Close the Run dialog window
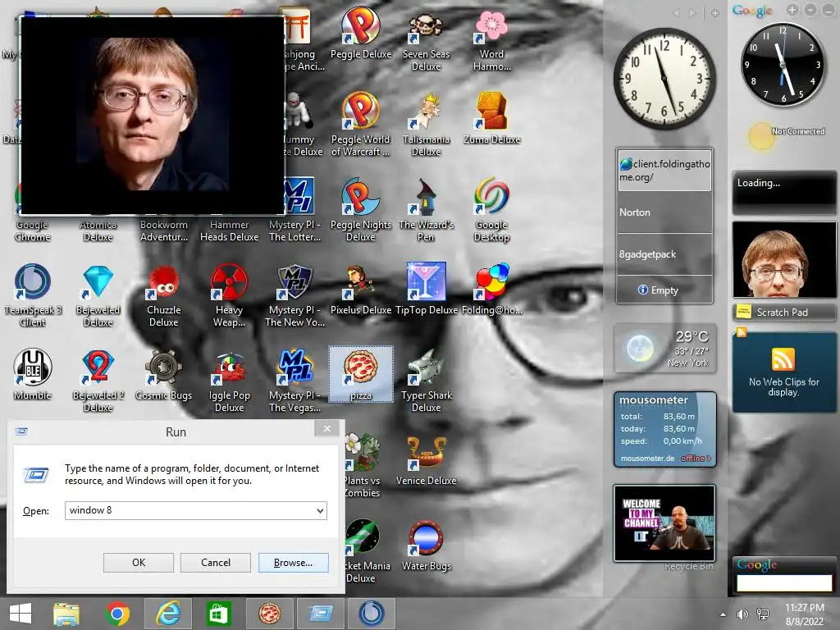This screenshot has height=630, width=840. (326, 428)
